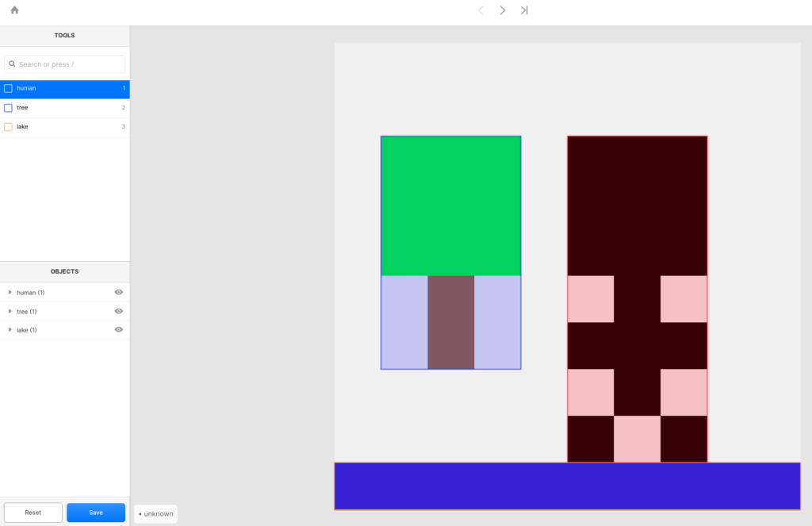Select the human label tool

(x=65, y=89)
